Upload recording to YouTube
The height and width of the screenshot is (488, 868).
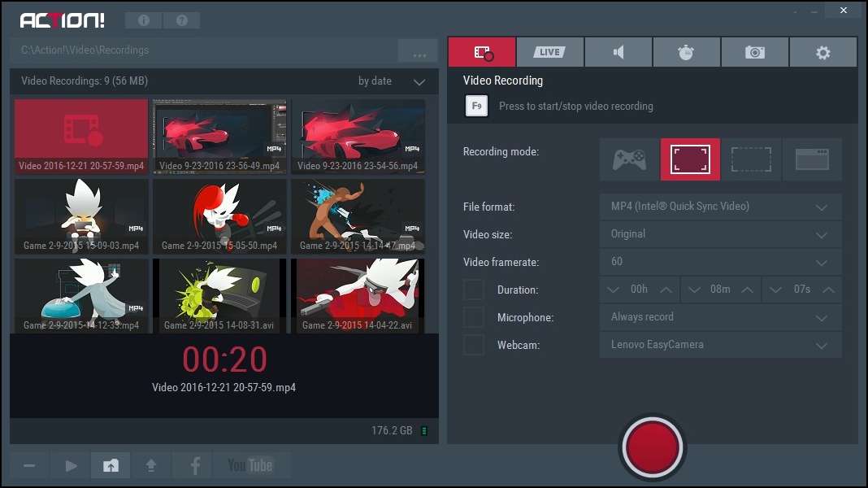pyautogui.click(x=250, y=465)
